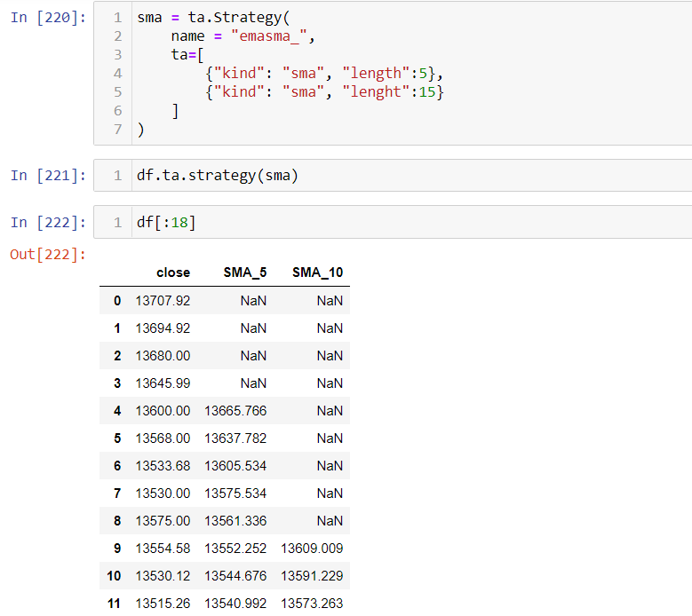Click close value 13645.99 in row 3
Viewport: 692px width, 616px height.
click(163, 383)
